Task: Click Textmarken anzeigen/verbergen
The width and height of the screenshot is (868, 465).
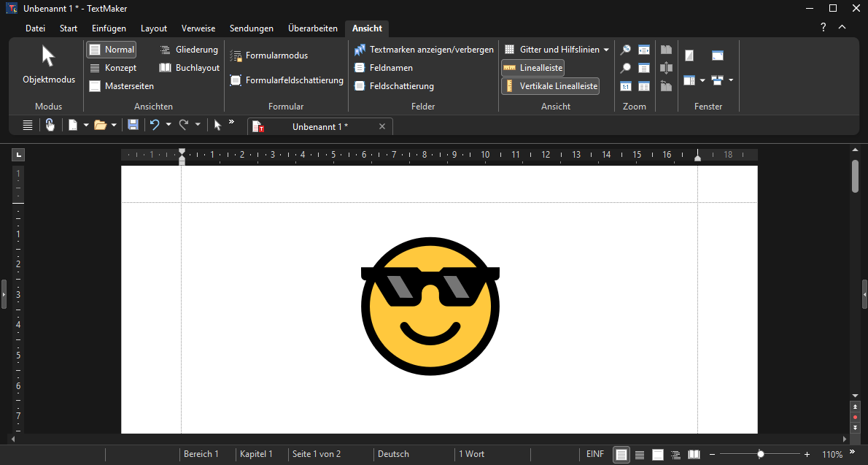Action: (x=424, y=50)
